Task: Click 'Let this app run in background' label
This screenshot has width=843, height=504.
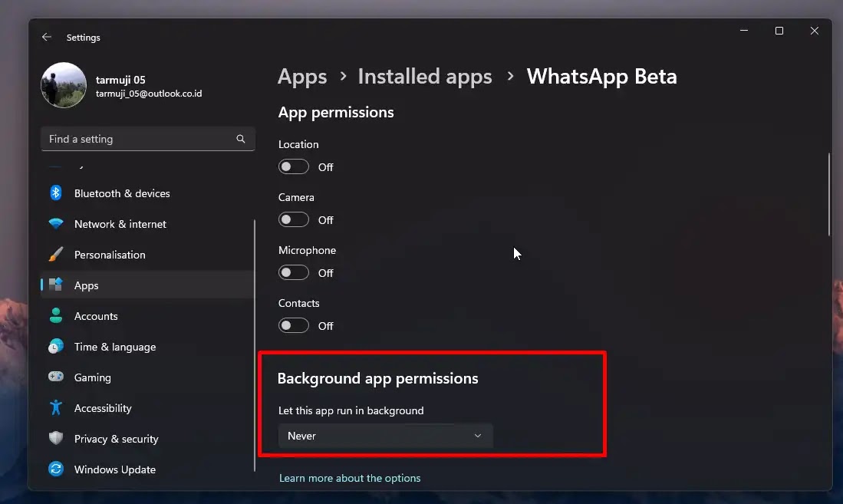Action: [x=351, y=410]
